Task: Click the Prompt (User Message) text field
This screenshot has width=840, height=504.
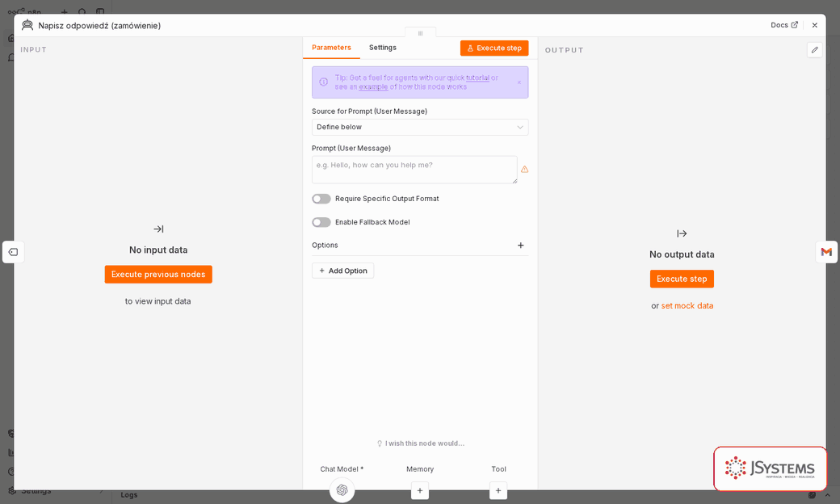Action: coord(414,170)
